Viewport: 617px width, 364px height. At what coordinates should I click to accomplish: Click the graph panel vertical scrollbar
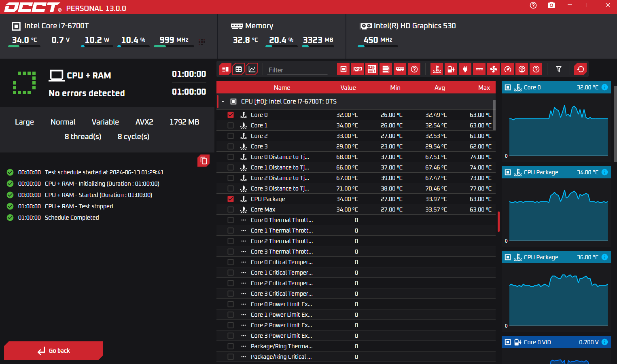pyautogui.click(x=615, y=123)
